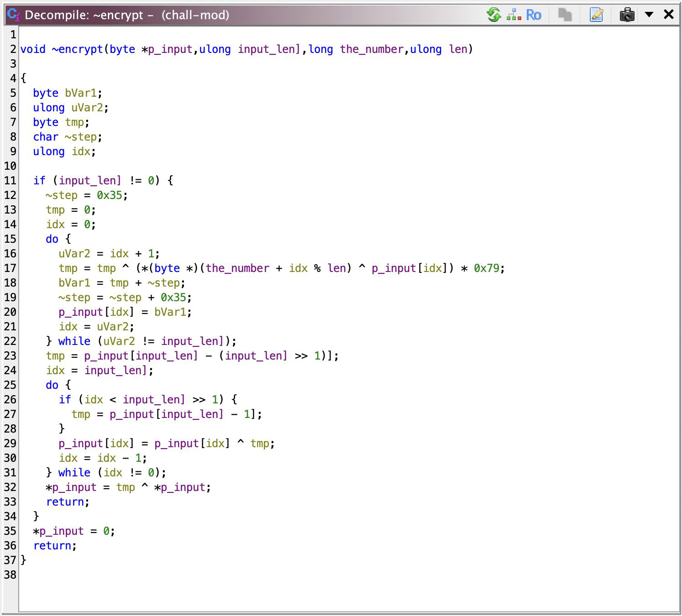Click the Ghidra decompiler logo icon

point(13,15)
